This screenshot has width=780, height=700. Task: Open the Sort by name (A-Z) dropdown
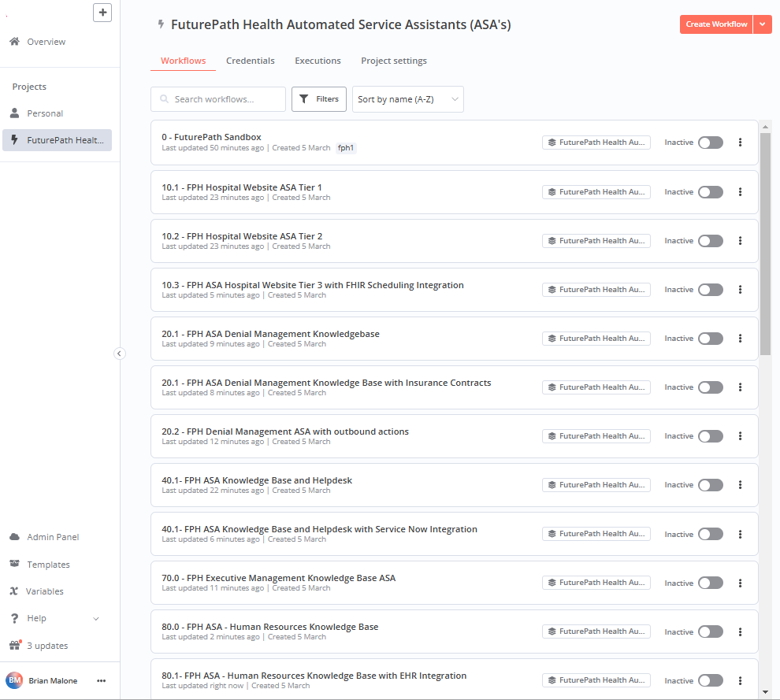point(408,99)
